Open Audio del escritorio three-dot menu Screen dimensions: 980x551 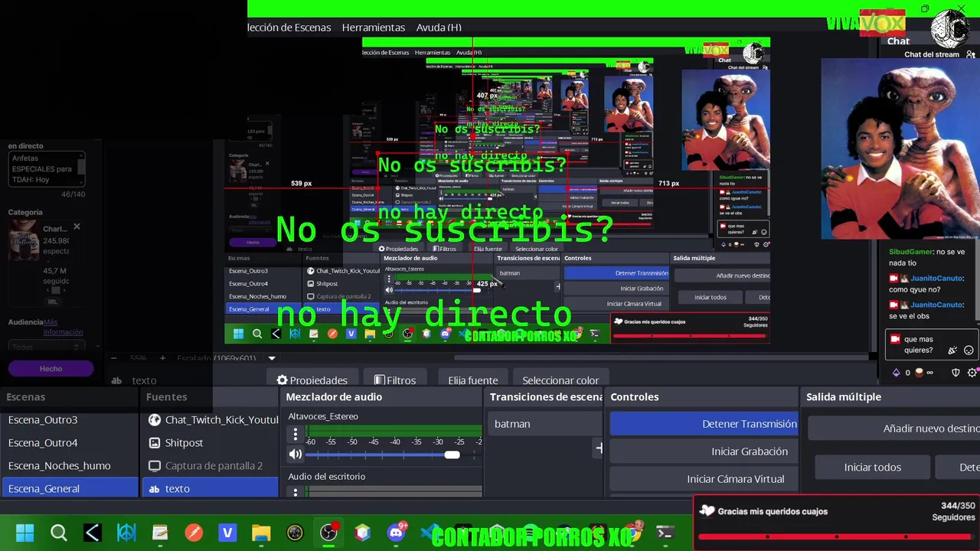296,492
